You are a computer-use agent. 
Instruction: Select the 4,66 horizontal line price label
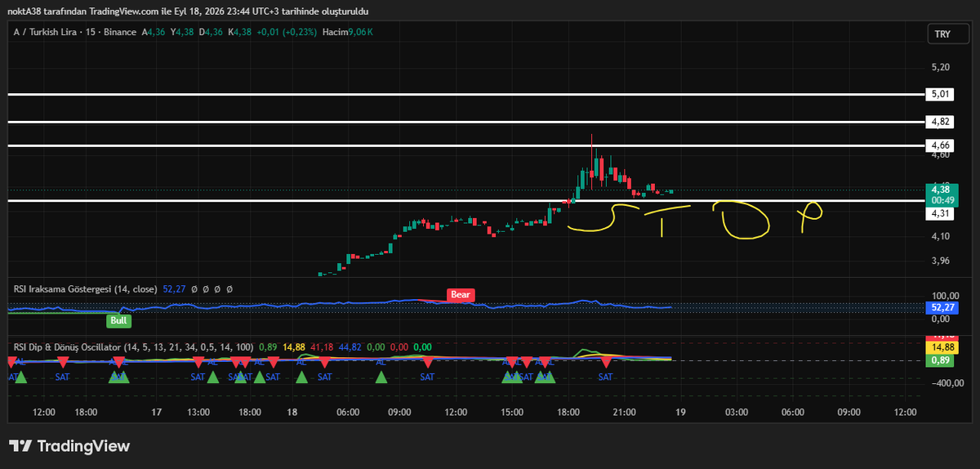(942, 145)
